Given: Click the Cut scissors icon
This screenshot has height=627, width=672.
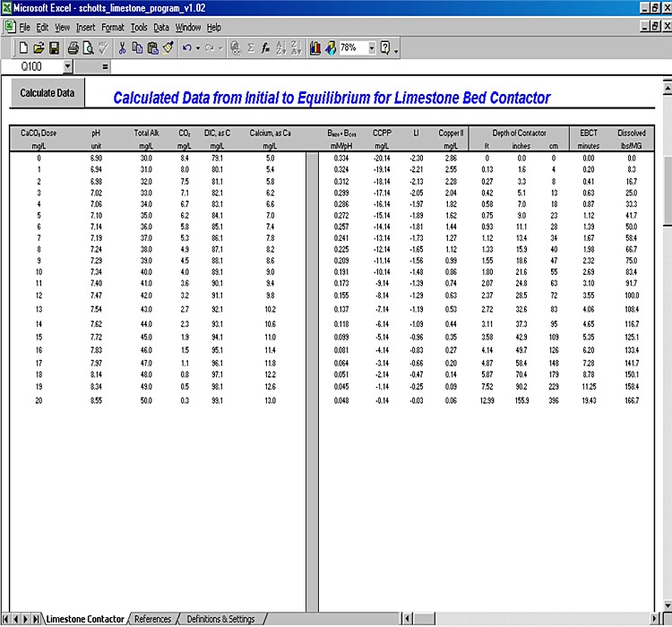Looking at the screenshot, I should (123, 47).
